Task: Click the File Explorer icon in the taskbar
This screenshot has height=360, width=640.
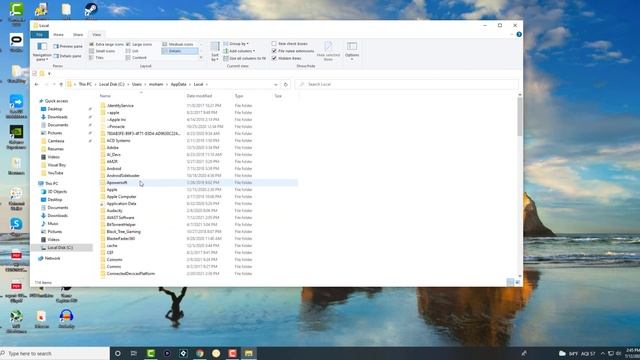Action: 249,353
